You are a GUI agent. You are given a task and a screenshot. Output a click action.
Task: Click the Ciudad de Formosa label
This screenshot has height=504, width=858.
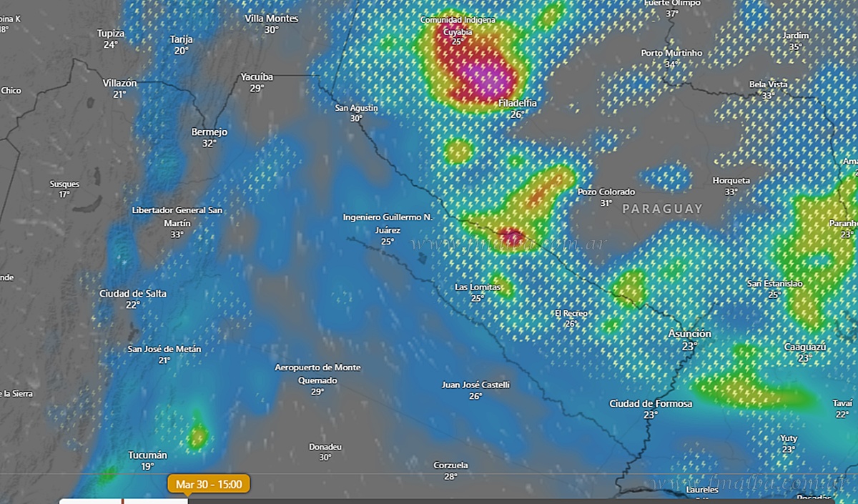651,404
